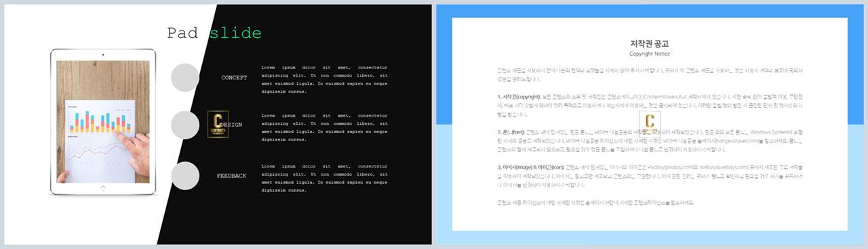Select the bar chart photo on the tablet
This screenshot has width=868, height=249.
[x=103, y=122]
